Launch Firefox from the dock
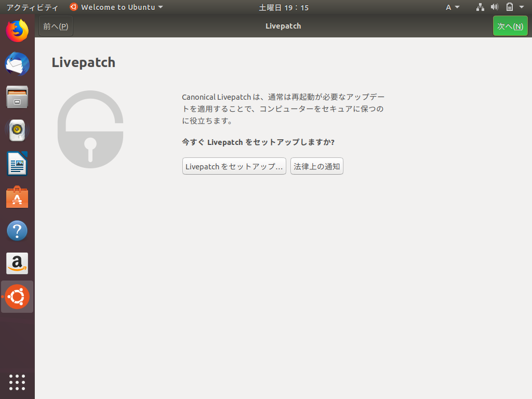 coord(17,31)
